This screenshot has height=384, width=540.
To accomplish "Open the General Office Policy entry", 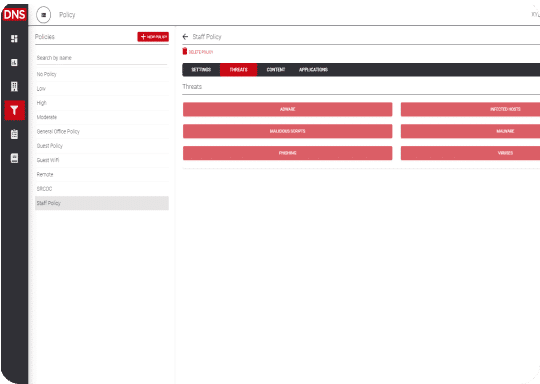I will [102, 132].
